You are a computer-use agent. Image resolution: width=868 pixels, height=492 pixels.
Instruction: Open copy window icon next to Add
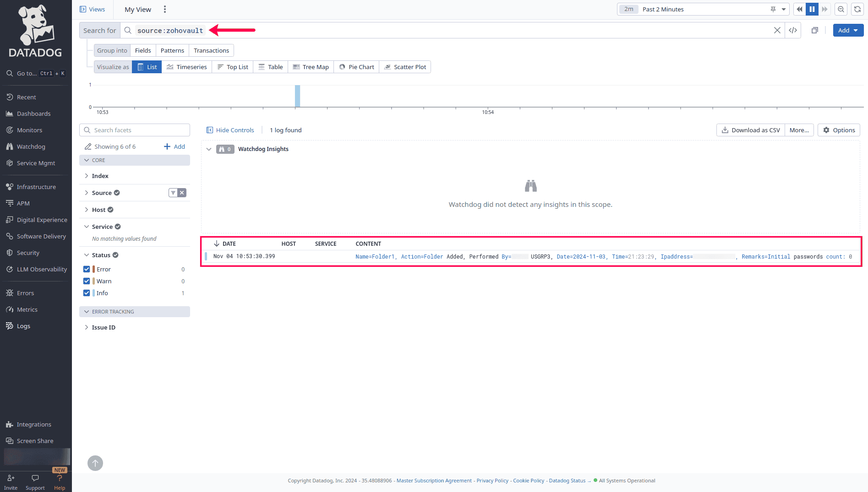point(815,30)
